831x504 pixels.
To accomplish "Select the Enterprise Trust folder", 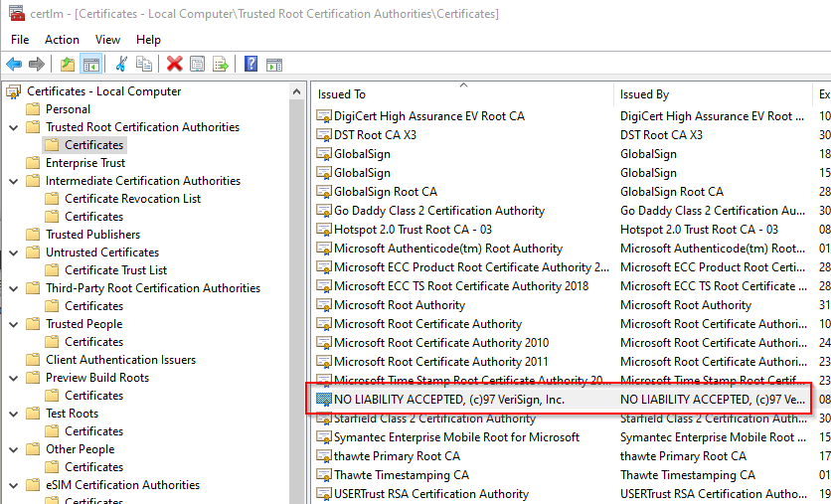I will (x=85, y=163).
